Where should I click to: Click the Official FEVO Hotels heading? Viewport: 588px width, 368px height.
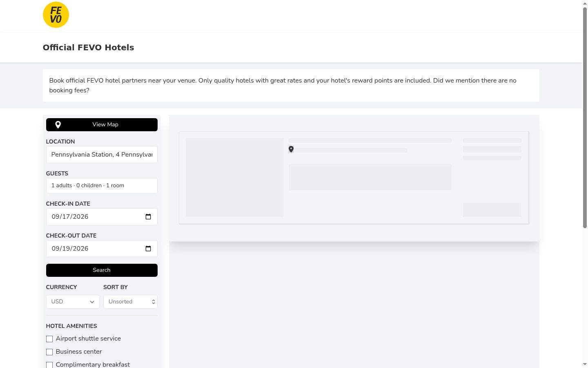click(89, 47)
